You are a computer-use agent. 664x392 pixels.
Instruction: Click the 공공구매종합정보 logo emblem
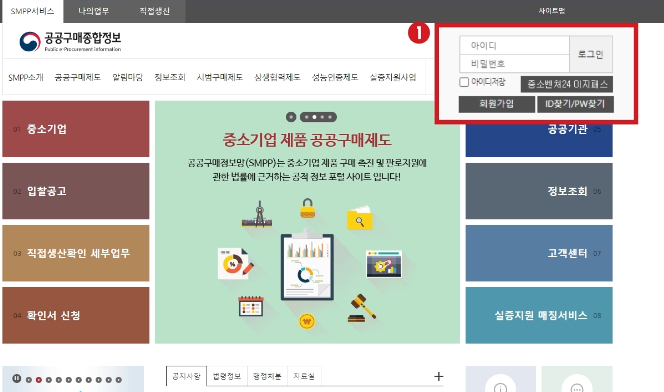click(x=30, y=41)
